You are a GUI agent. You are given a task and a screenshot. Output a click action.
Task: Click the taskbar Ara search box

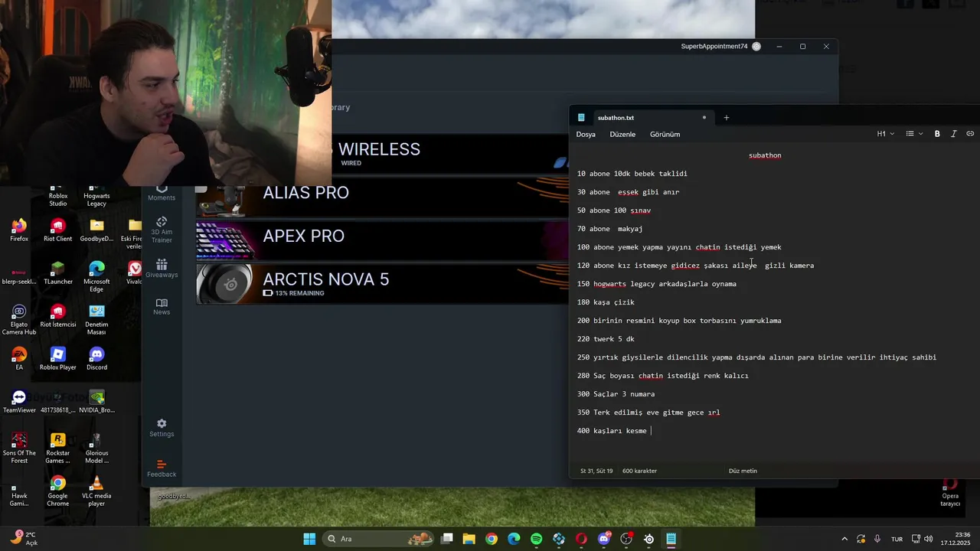pyautogui.click(x=379, y=539)
